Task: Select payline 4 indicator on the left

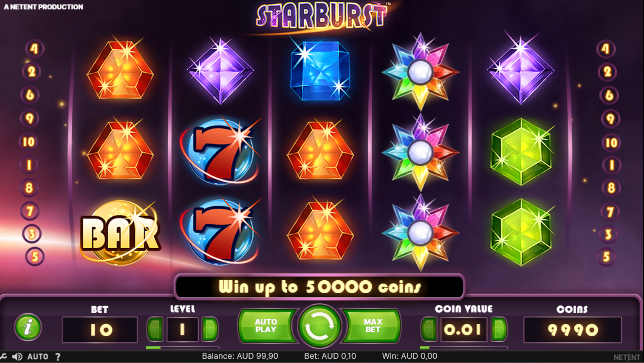Action: (x=34, y=48)
